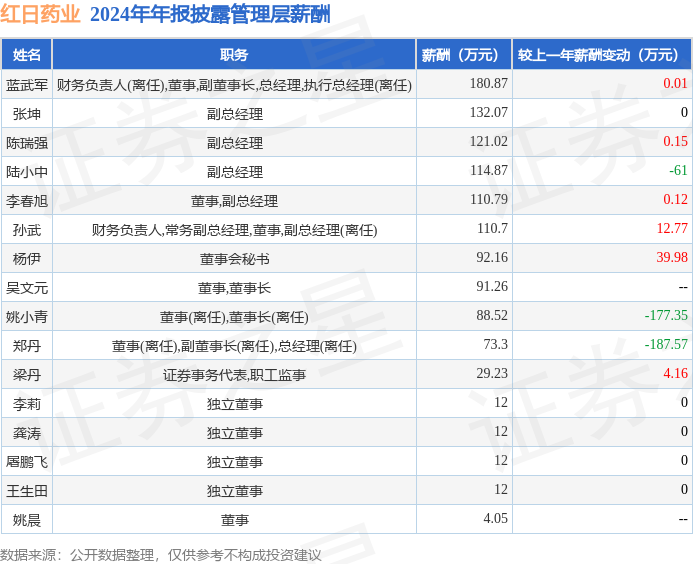Select the name 李春旭
693x564 pixels.
[27, 201]
